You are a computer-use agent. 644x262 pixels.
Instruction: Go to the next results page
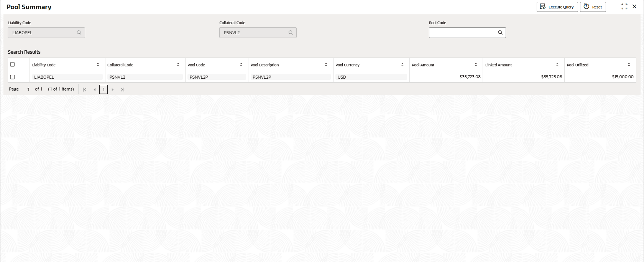coord(112,90)
